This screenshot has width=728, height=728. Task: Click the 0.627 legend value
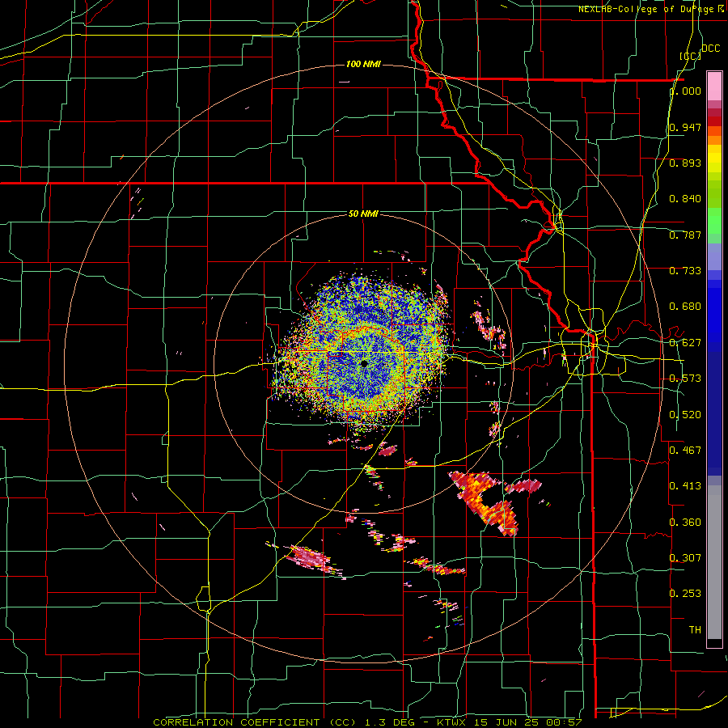[685, 343]
